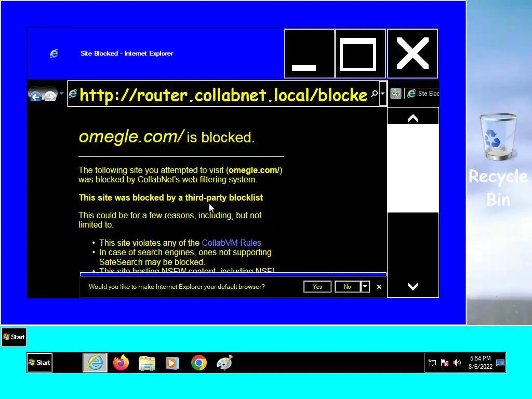Open Windows Media Player from taskbar
Screen dimensions: 532x399
point(172,363)
